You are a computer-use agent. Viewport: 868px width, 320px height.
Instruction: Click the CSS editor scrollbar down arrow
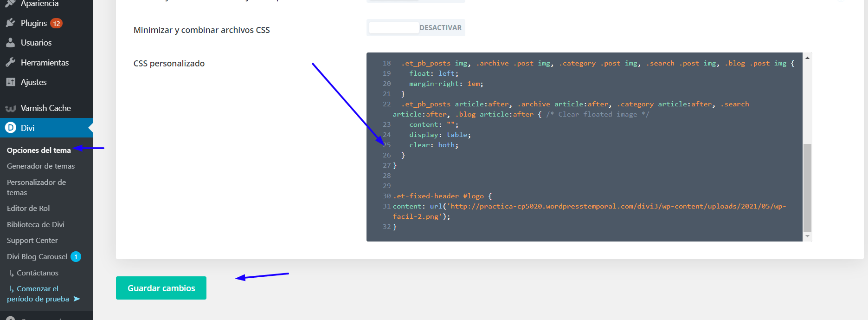point(807,236)
